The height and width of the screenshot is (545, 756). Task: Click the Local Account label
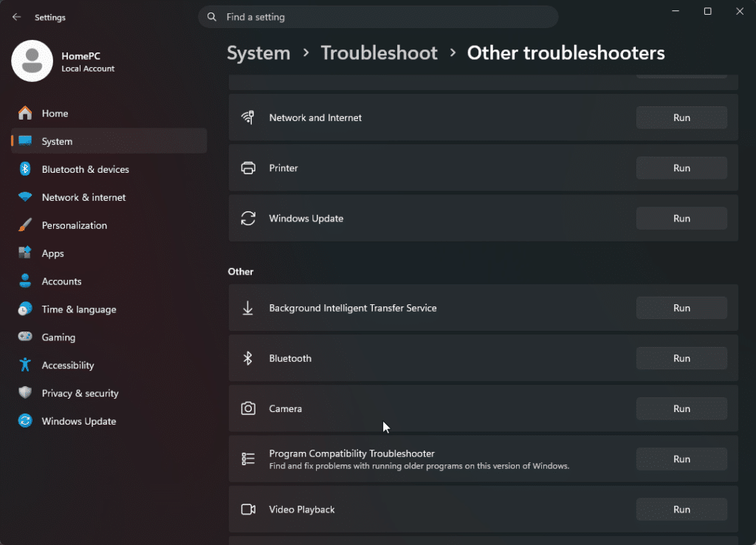coord(89,69)
